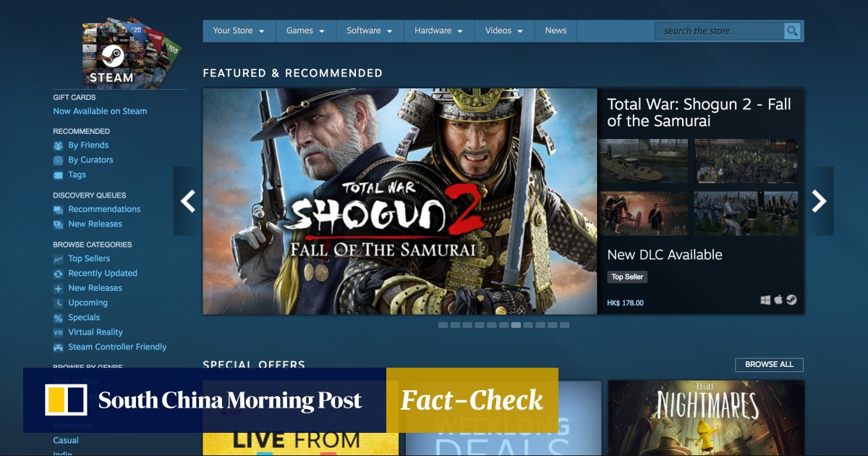Open Now Available on Steam link
Image resolution: width=868 pixels, height=456 pixels.
(100, 111)
